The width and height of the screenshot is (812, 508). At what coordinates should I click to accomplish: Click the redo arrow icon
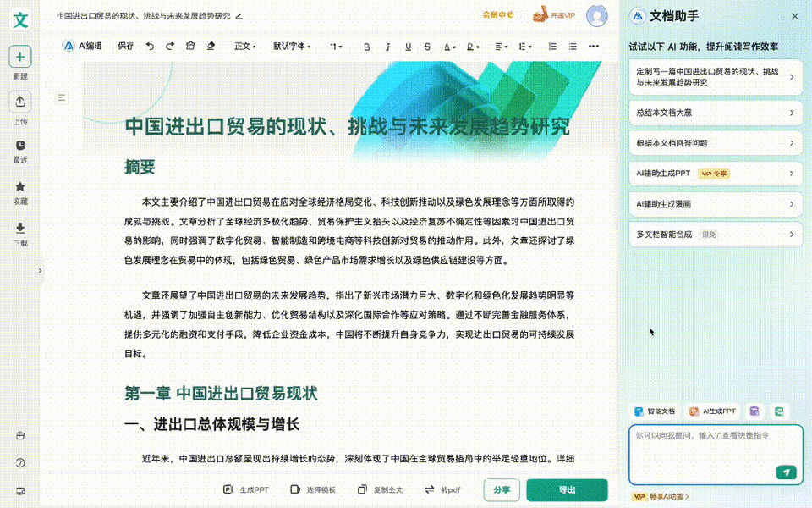click(170, 46)
